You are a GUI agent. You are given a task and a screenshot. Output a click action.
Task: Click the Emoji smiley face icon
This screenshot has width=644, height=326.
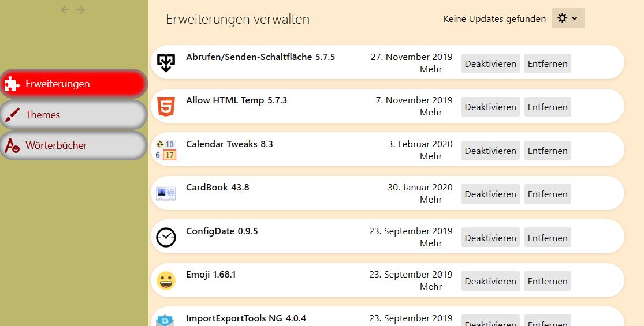click(x=166, y=281)
